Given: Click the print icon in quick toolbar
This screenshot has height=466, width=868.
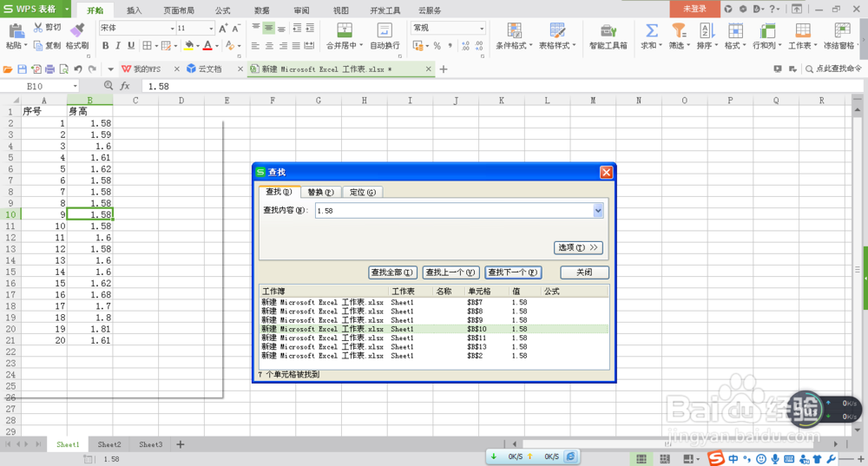Looking at the screenshot, I should click(49, 69).
